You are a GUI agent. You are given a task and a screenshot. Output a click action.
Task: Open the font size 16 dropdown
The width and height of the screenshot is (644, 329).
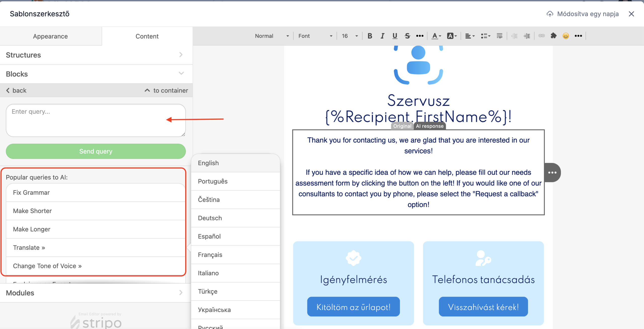click(349, 36)
